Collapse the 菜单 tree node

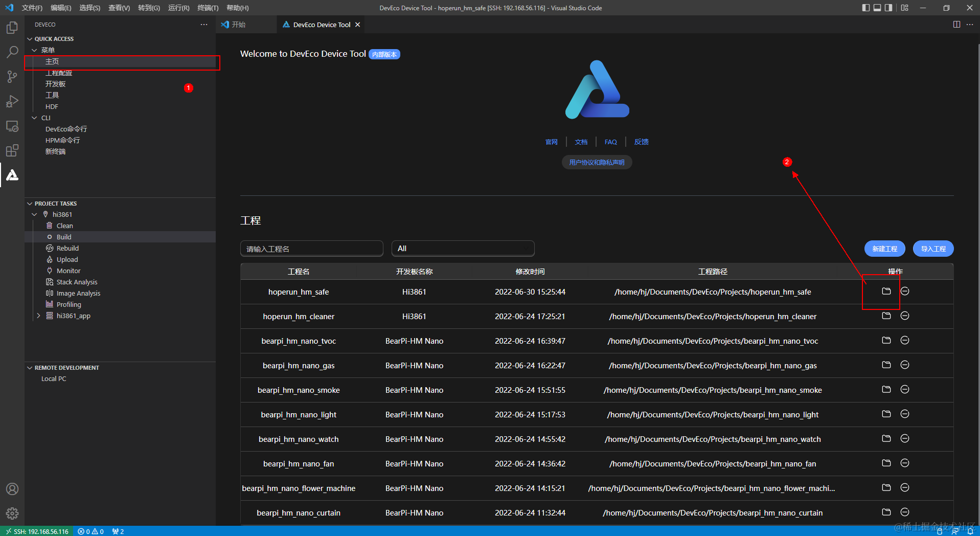pos(34,50)
